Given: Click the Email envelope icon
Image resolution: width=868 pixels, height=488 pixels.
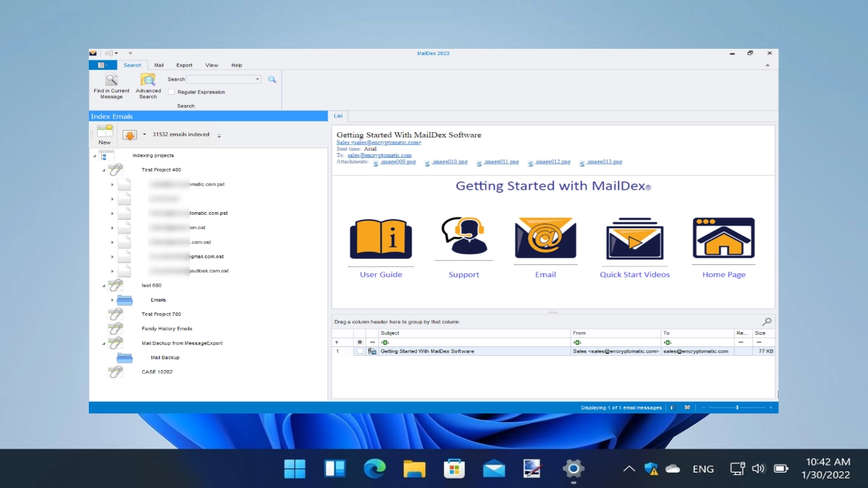Looking at the screenshot, I should (x=545, y=238).
